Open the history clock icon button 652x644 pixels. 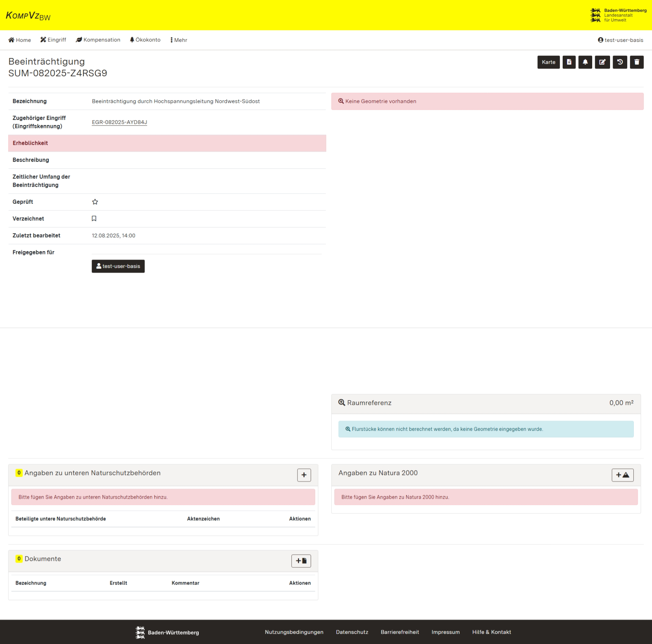620,62
